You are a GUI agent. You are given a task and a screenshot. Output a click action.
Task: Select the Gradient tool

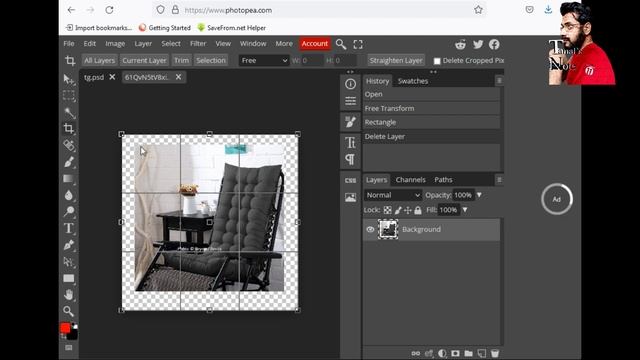point(69,179)
